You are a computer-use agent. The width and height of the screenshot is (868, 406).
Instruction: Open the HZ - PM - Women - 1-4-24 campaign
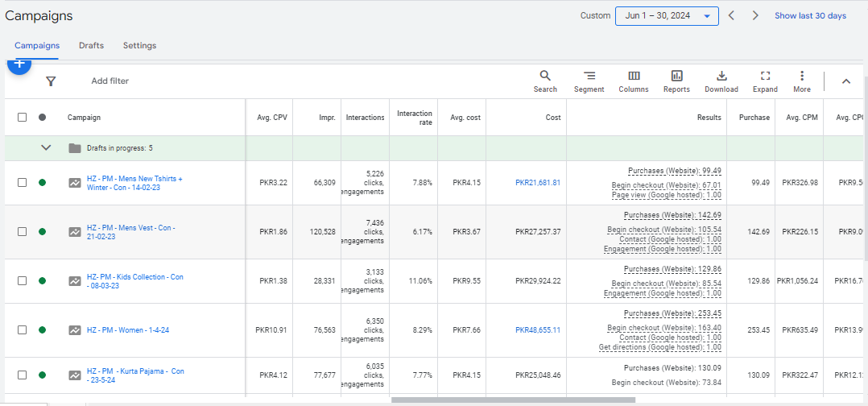pos(128,330)
